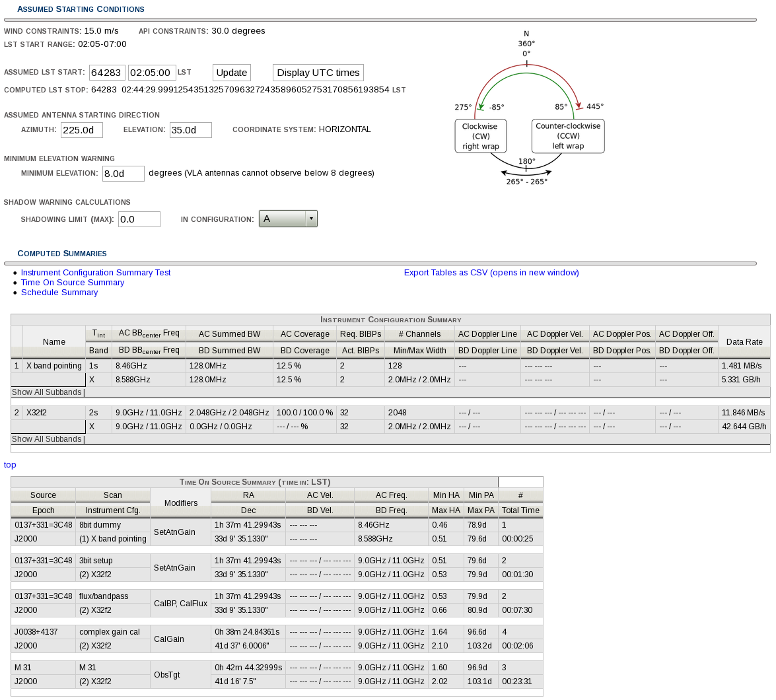Click the Counter-clockwise left wrap diagram box
Image resolution: width=776 pixels, height=700 pixels.
[568, 136]
